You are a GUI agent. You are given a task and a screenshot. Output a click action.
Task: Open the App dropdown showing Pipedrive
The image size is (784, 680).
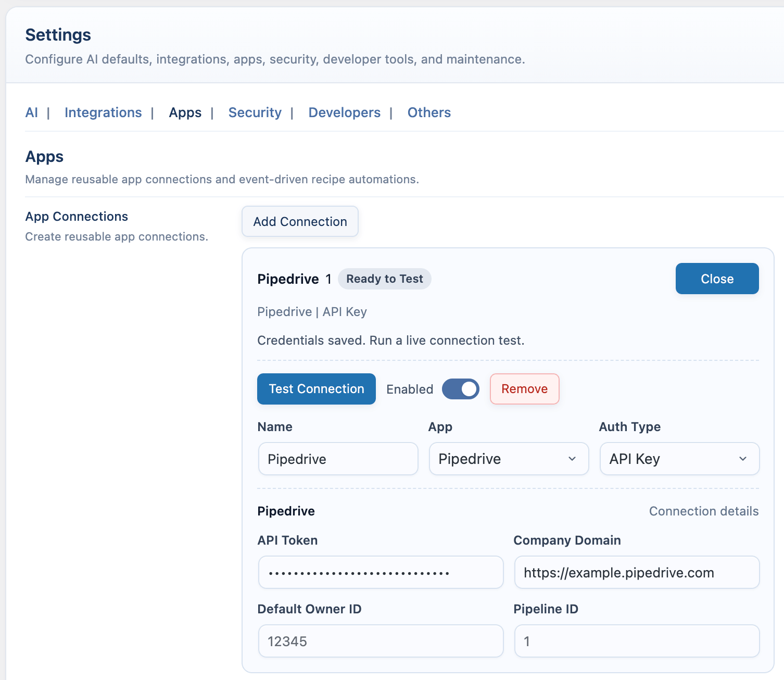pyautogui.click(x=509, y=459)
